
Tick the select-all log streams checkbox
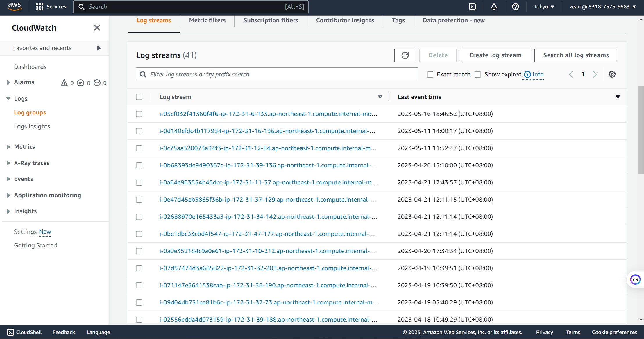pos(139,97)
